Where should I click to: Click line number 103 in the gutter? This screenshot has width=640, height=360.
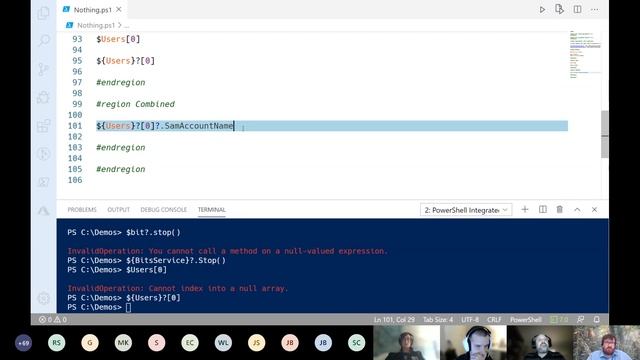75,147
